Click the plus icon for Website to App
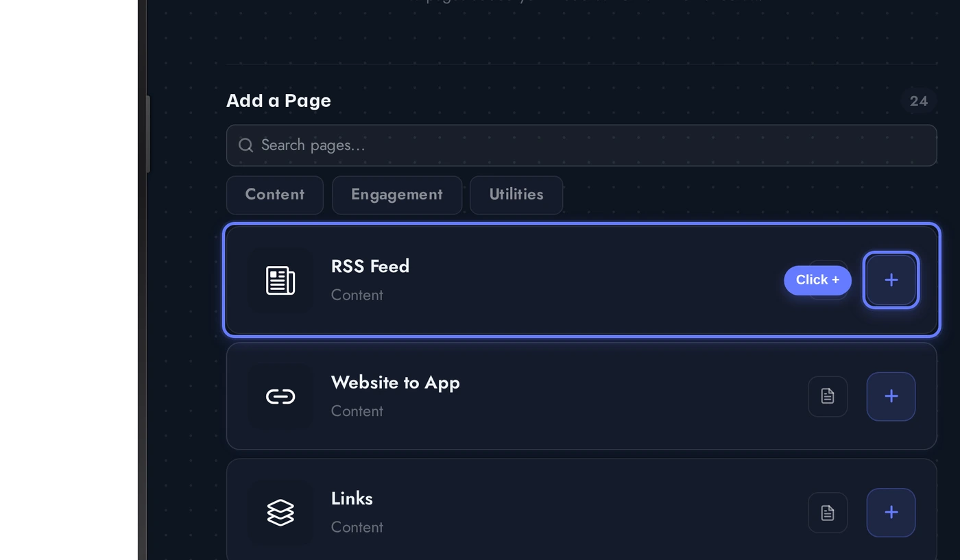The width and height of the screenshot is (960, 560). point(891,396)
